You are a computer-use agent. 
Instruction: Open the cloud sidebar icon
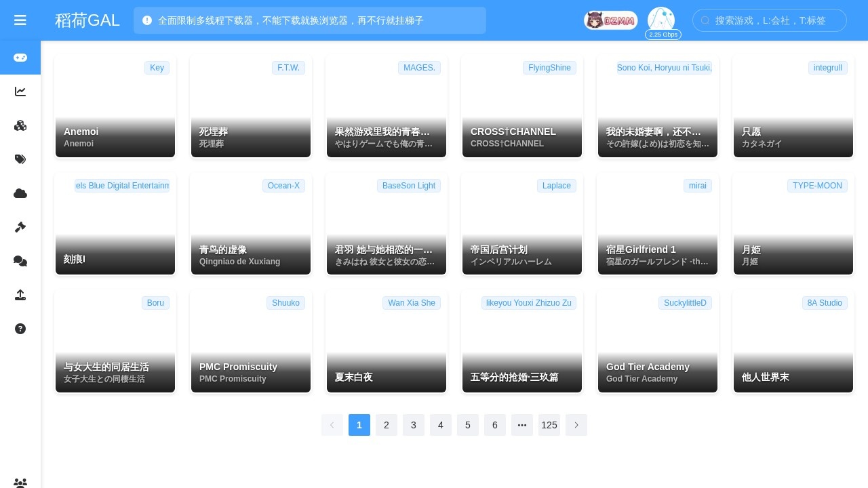[x=20, y=193]
